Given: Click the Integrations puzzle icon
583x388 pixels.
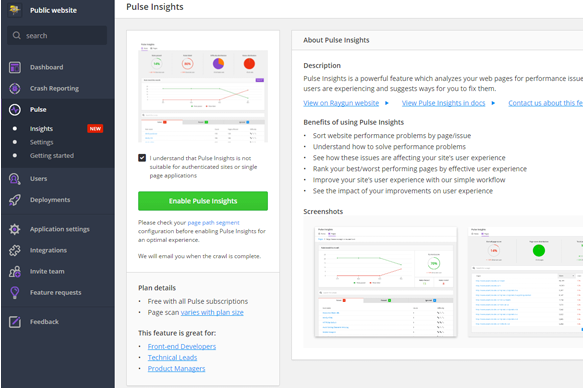Looking at the screenshot, I should (15, 250).
